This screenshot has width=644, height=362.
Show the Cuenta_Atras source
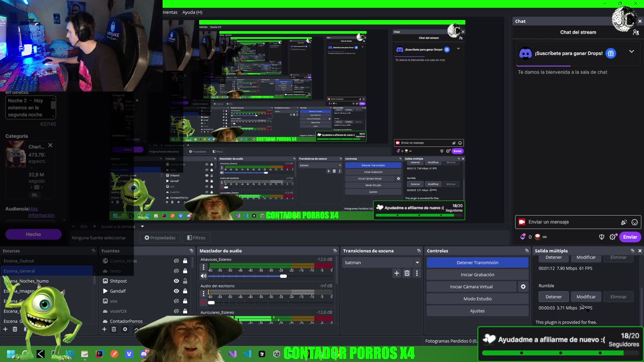point(177,261)
